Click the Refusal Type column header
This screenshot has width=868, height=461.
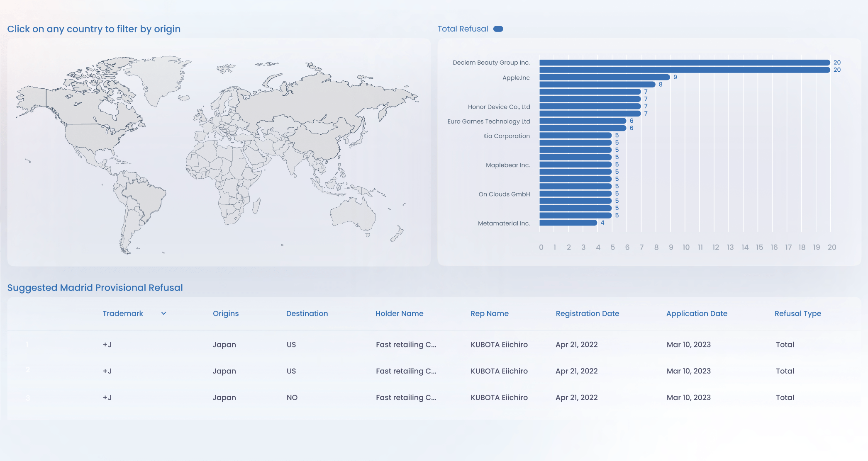(797, 313)
